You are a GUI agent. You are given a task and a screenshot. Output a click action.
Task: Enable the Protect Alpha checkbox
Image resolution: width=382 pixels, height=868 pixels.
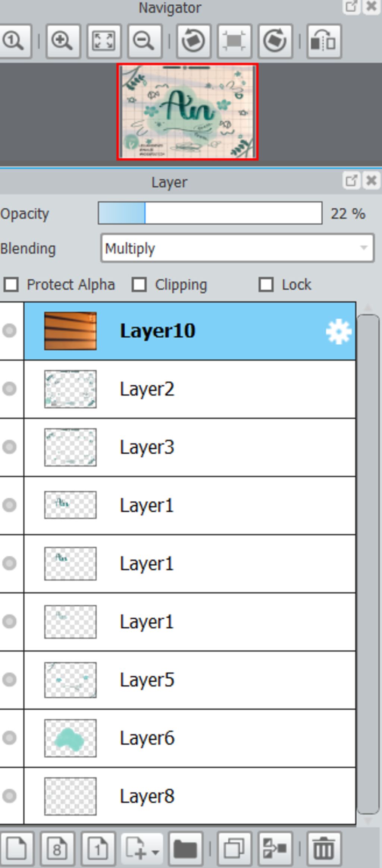point(11,285)
